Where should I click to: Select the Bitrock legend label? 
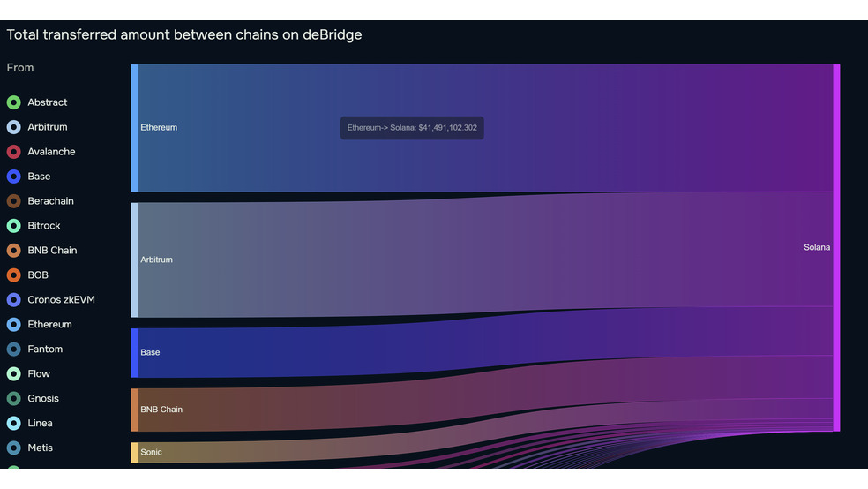coord(44,226)
